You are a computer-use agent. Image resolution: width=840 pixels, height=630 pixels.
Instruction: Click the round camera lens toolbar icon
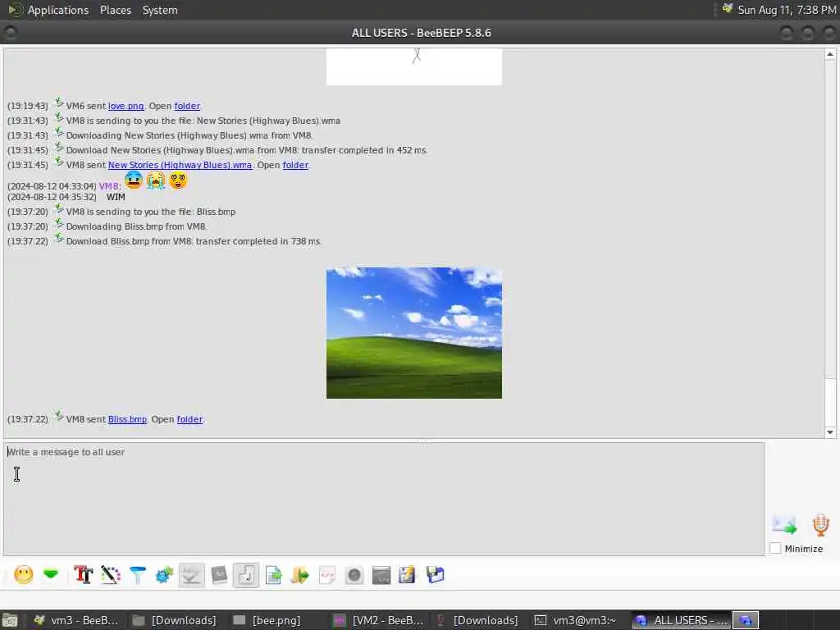[x=354, y=575]
